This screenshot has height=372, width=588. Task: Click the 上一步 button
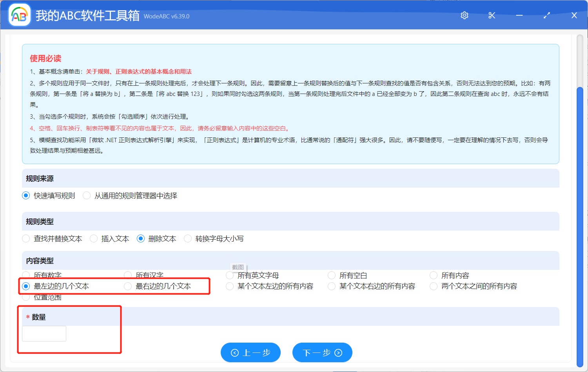(250, 352)
